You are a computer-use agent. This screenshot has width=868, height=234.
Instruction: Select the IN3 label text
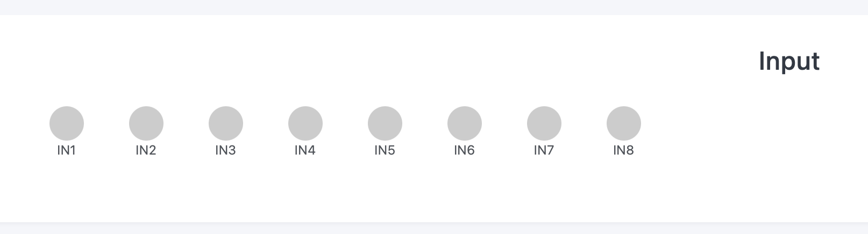(225, 151)
